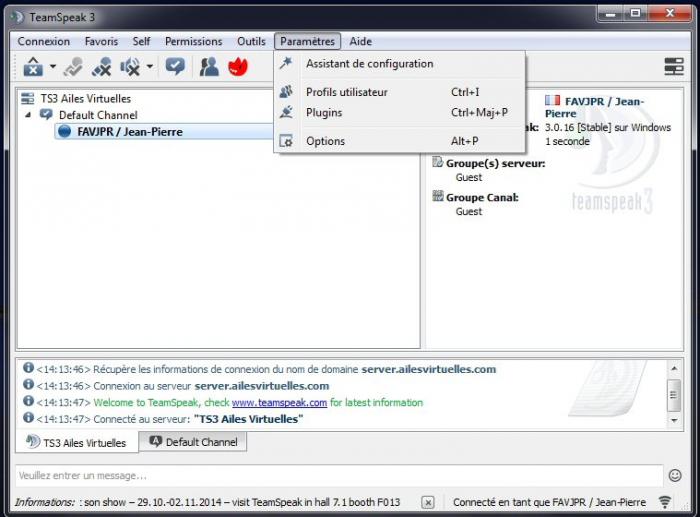
Task: Click the Profils utilisateur people icon
Action: tap(286, 92)
